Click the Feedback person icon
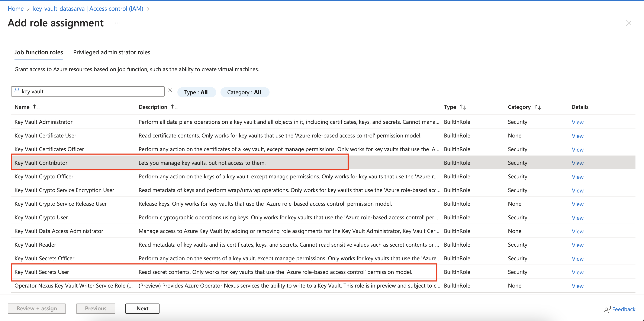The height and width of the screenshot is (321, 644). (x=607, y=309)
